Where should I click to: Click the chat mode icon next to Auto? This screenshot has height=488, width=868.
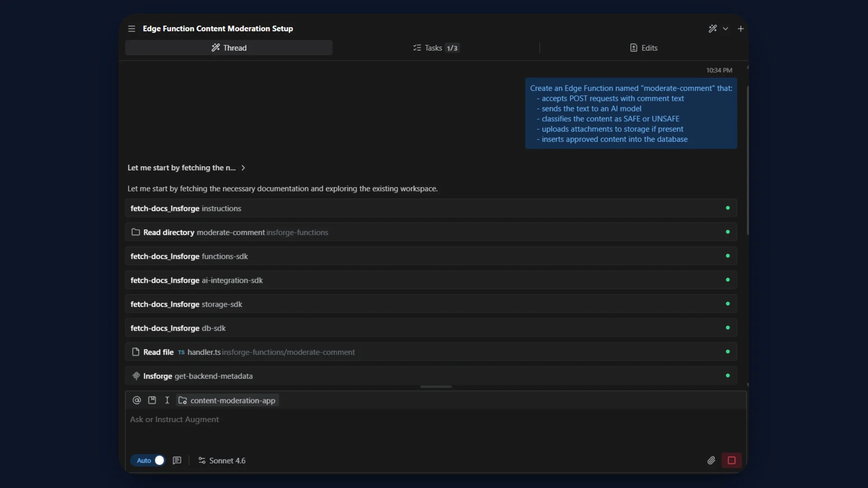pyautogui.click(x=177, y=460)
